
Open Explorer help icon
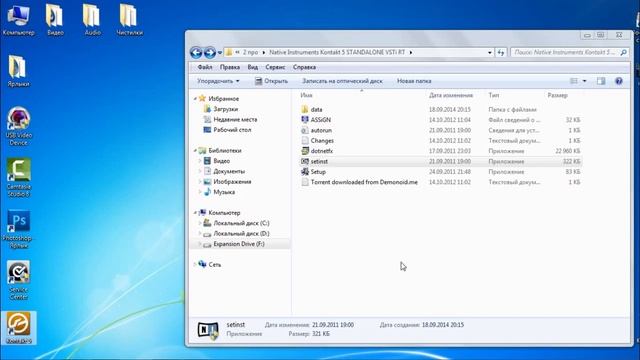point(619,81)
